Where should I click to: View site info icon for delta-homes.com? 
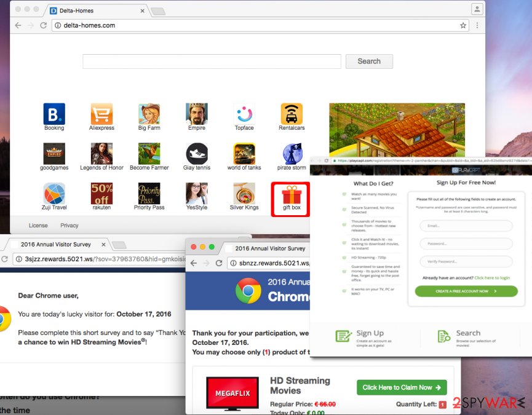pos(58,25)
